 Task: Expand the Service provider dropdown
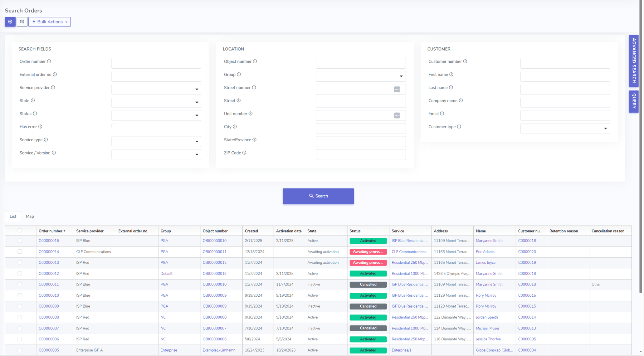[156, 90]
